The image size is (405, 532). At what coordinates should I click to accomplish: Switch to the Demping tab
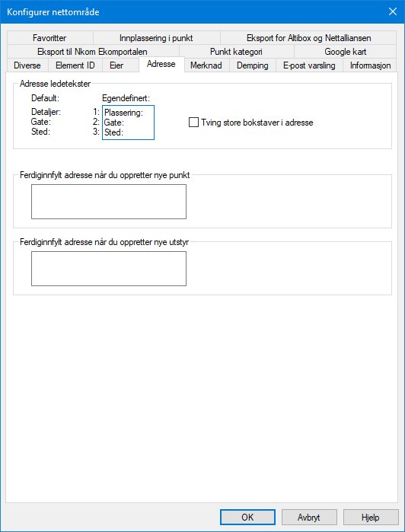252,65
